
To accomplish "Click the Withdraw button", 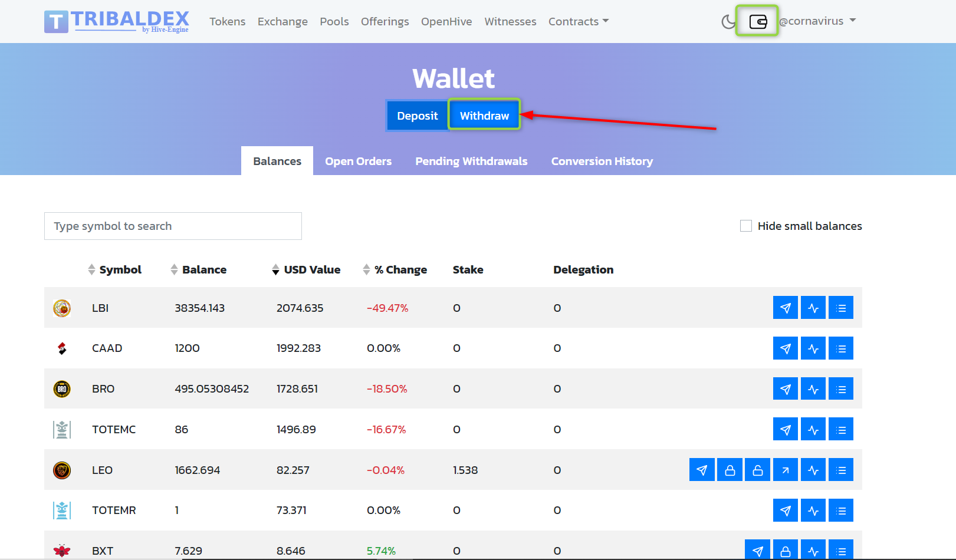I will 484,116.
